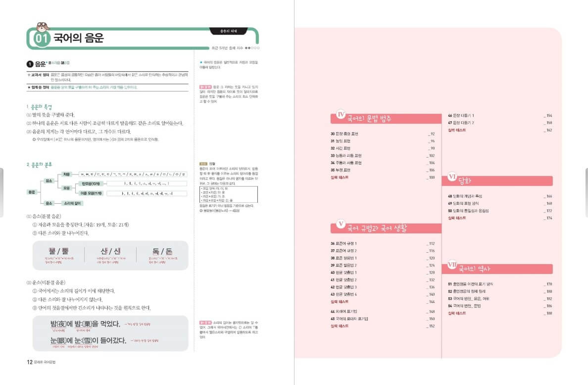Click the bear mascot icon above 01

click(x=43, y=27)
